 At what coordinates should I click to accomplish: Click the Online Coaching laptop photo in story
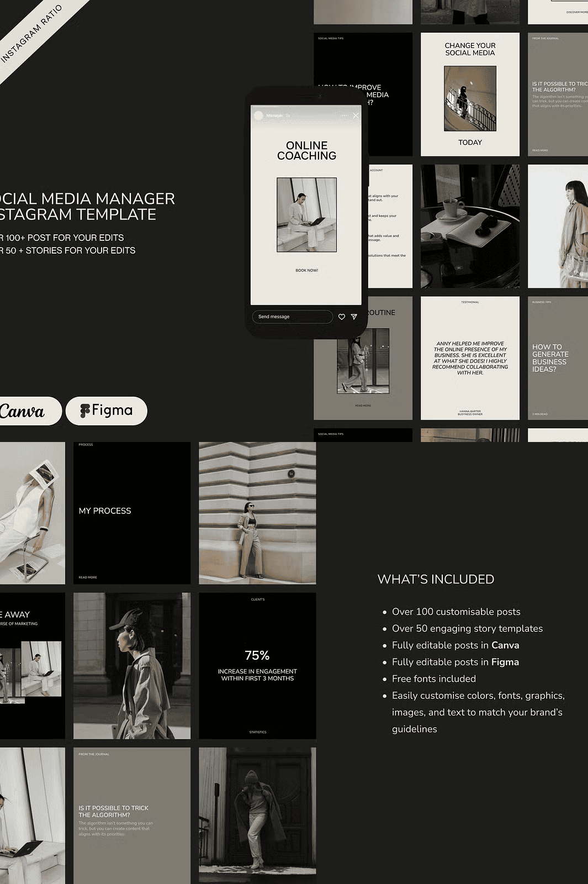pos(306,214)
